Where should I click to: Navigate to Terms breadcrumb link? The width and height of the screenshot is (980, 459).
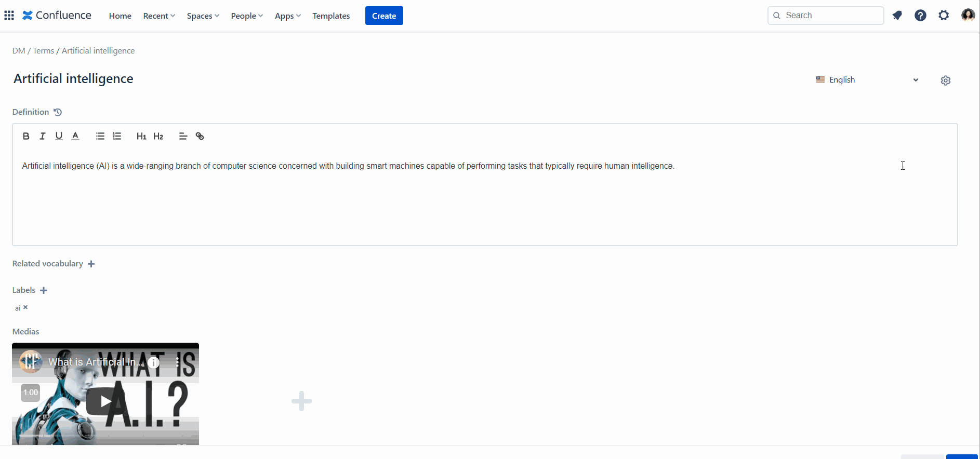(x=44, y=51)
